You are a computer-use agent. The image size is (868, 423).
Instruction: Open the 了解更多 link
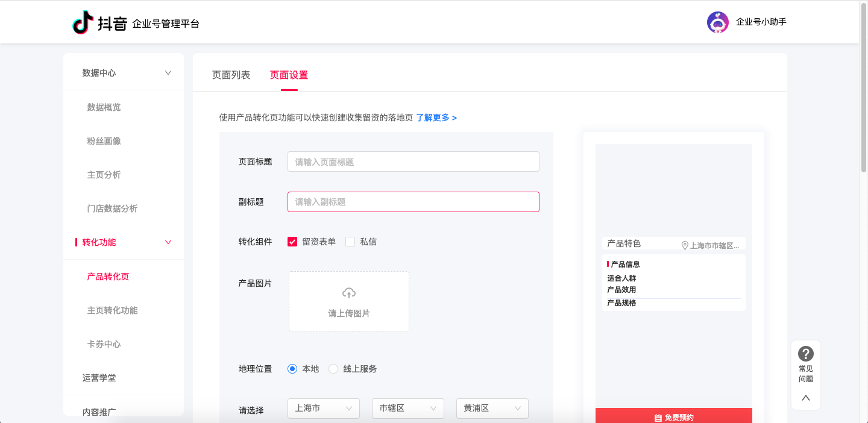[x=436, y=117]
